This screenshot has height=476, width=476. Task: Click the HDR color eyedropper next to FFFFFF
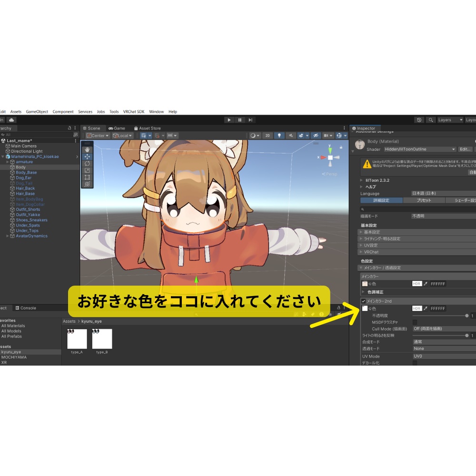pos(425,284)
